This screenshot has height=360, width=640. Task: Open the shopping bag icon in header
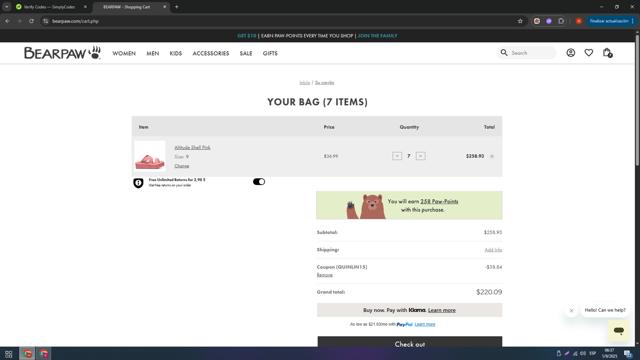[607, 53]
